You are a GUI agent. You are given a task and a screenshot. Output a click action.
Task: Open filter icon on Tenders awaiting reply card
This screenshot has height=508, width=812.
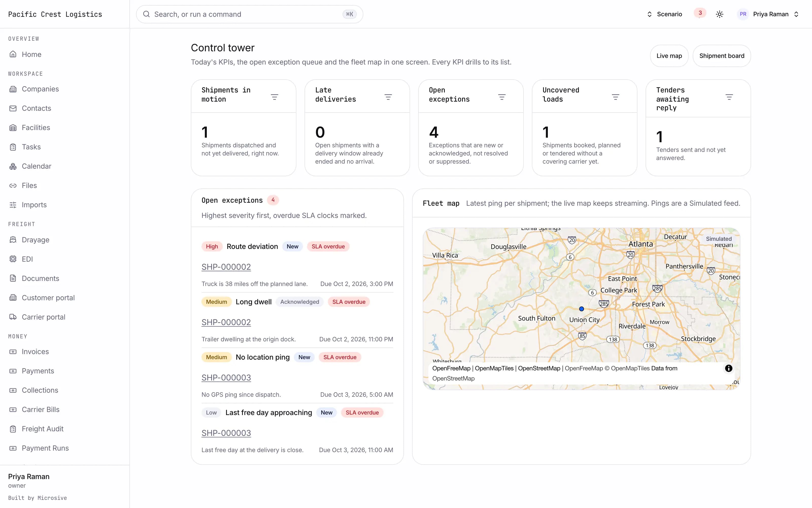(x=729, y=97)
